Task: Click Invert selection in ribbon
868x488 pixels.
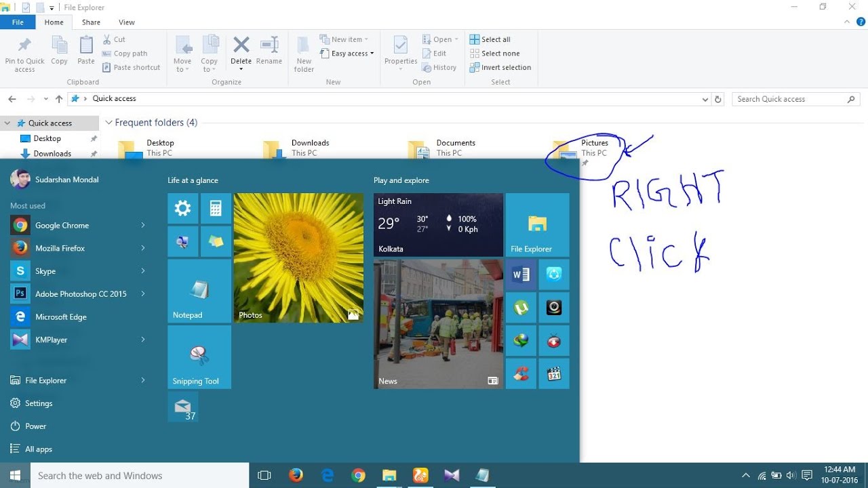Action: point(500,67)
